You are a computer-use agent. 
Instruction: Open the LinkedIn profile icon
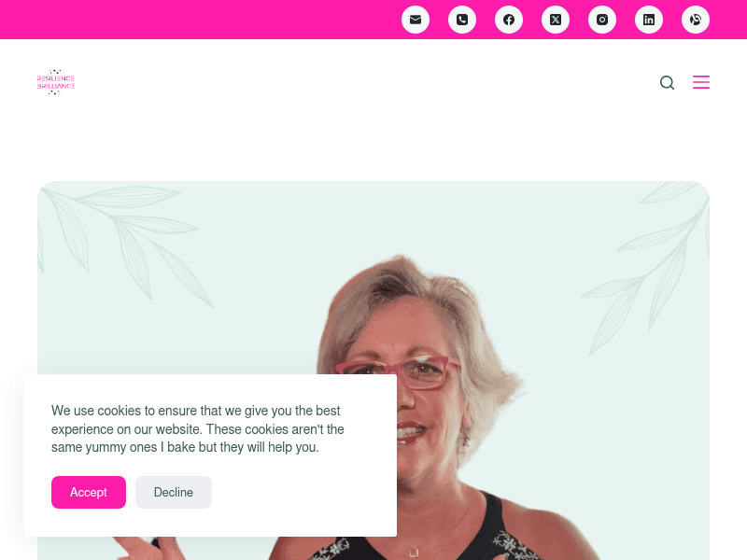tap(649, 20)
